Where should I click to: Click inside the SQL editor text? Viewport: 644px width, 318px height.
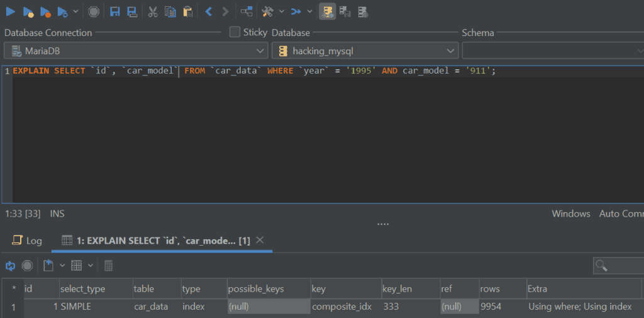[254, 71]
